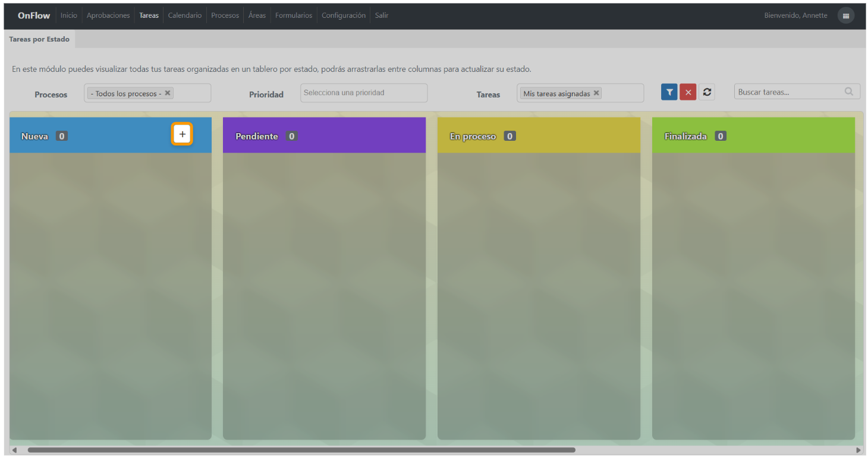Viewport: 868px width, 461px height.
Task: Click the Pendiente task count badge
Action: tap(291, 136)
